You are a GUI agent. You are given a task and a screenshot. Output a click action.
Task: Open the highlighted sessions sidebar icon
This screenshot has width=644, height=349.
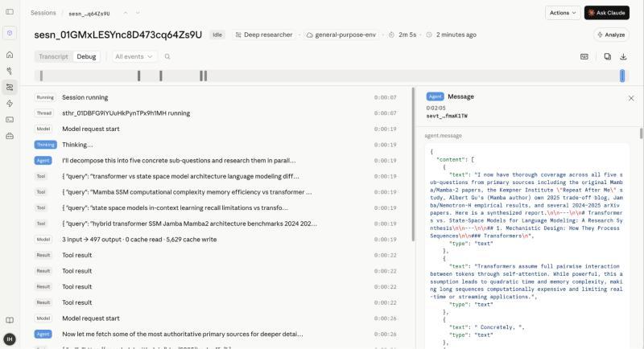10,87
